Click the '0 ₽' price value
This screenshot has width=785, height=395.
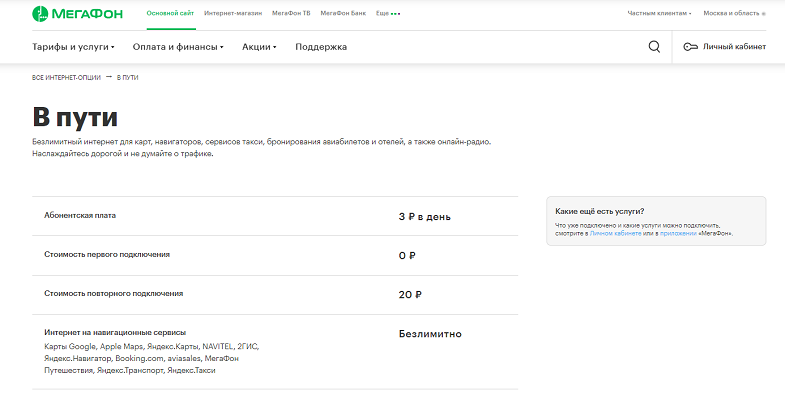pos(407,256)
